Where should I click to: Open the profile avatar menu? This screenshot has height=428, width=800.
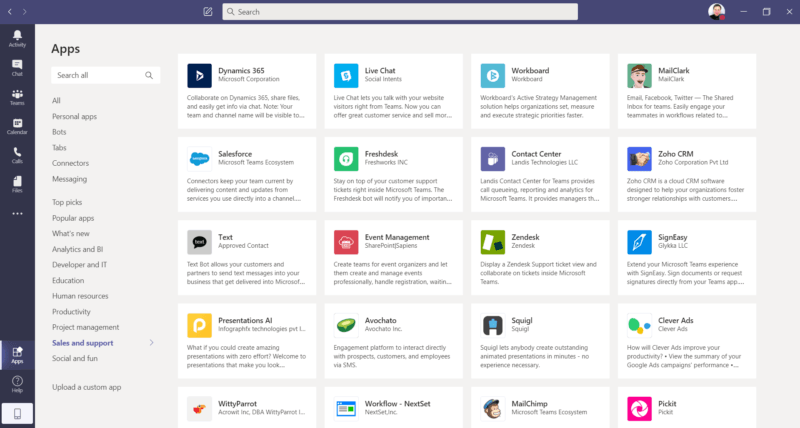pos(716,11)
